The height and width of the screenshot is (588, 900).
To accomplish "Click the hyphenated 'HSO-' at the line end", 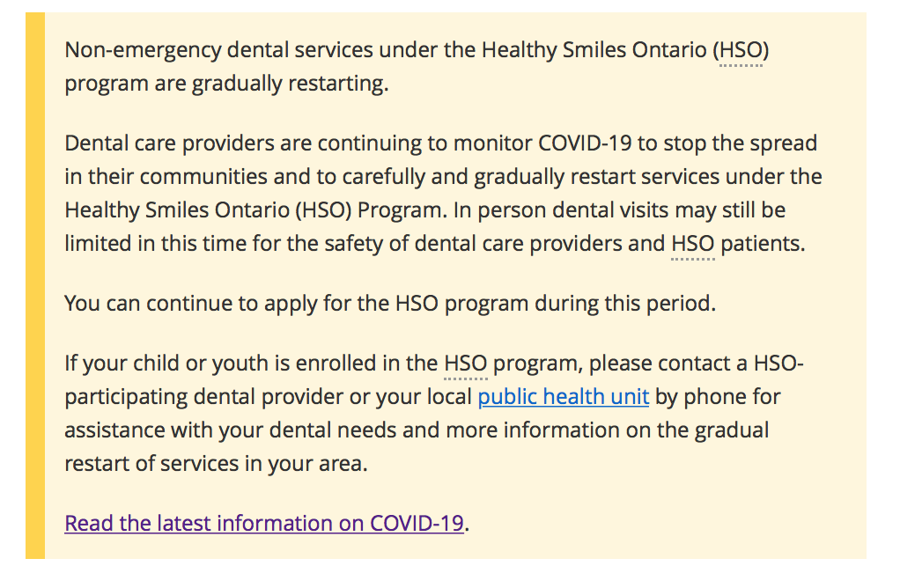I will click(778, 364).
